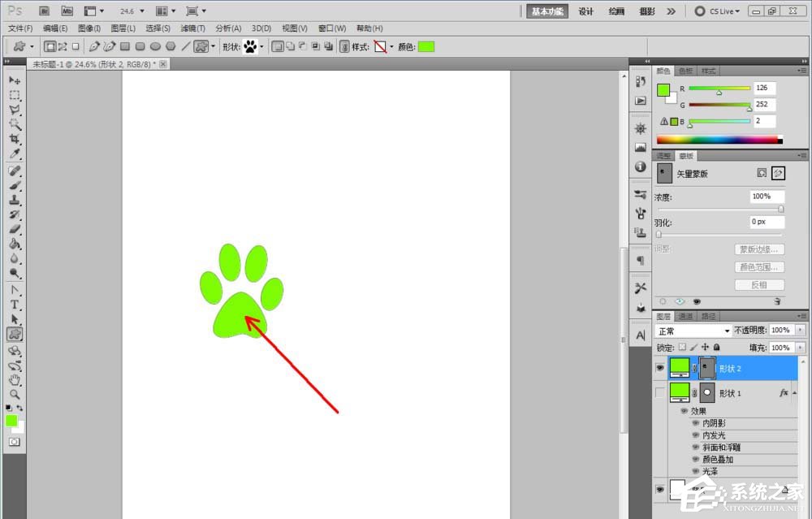Click the color spectrum ramp
The height and width of the screenshot is (519, 812).
719,140
